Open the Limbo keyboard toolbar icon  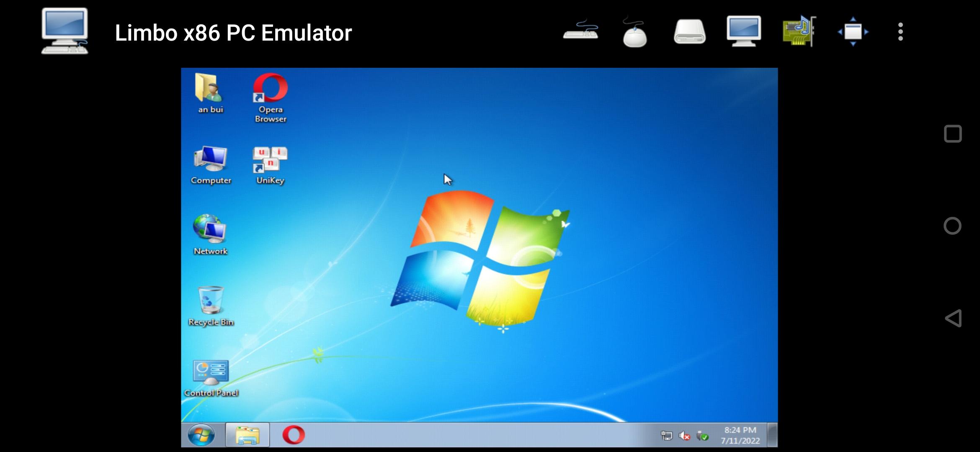click(580, 30)
